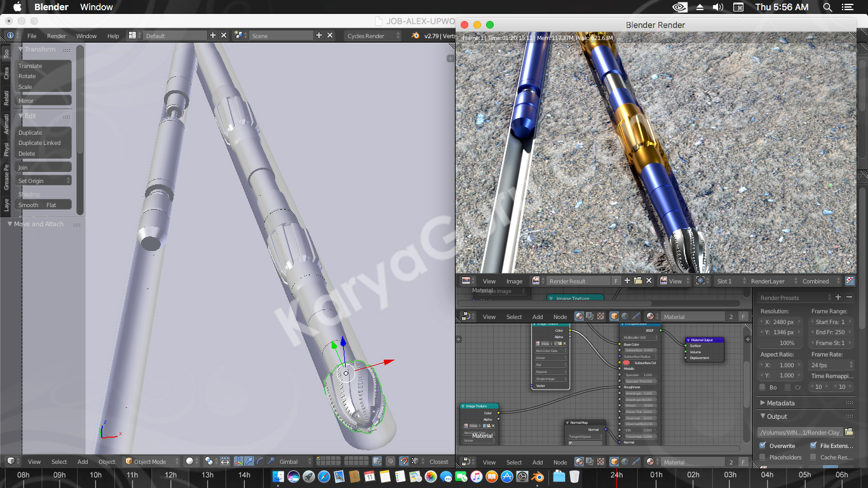The image size is (868, 488).
Task: Open the Node menu in node editor
Action: pos(560,316)
